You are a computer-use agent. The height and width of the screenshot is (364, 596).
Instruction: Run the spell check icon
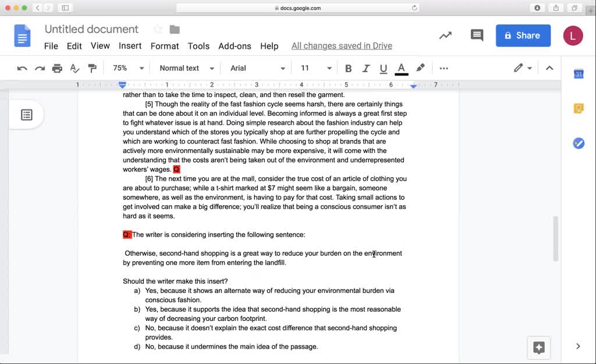(x=74, y=68)
